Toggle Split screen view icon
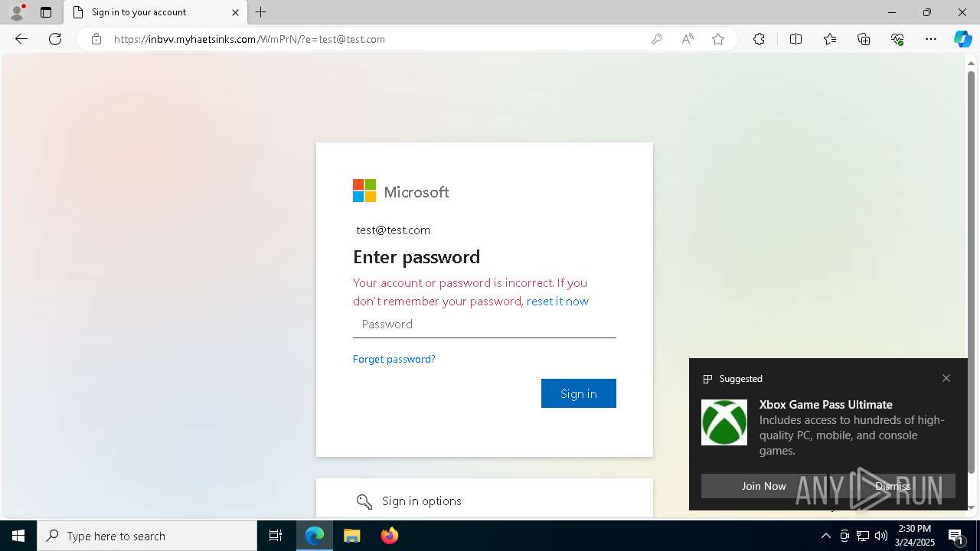This screenshot has width=980, height=551. pos(795,39)
